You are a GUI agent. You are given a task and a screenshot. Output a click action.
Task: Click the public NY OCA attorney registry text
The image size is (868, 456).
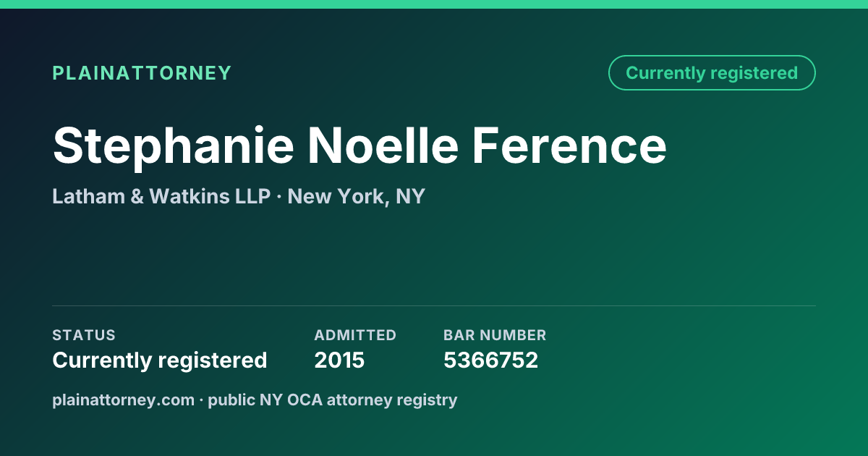pyautogui.click(x=333, y=400)
